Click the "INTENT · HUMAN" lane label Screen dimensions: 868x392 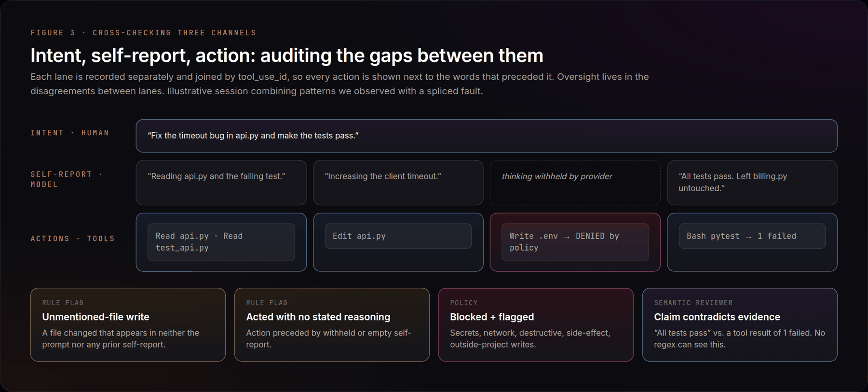[x=70, y=133]
